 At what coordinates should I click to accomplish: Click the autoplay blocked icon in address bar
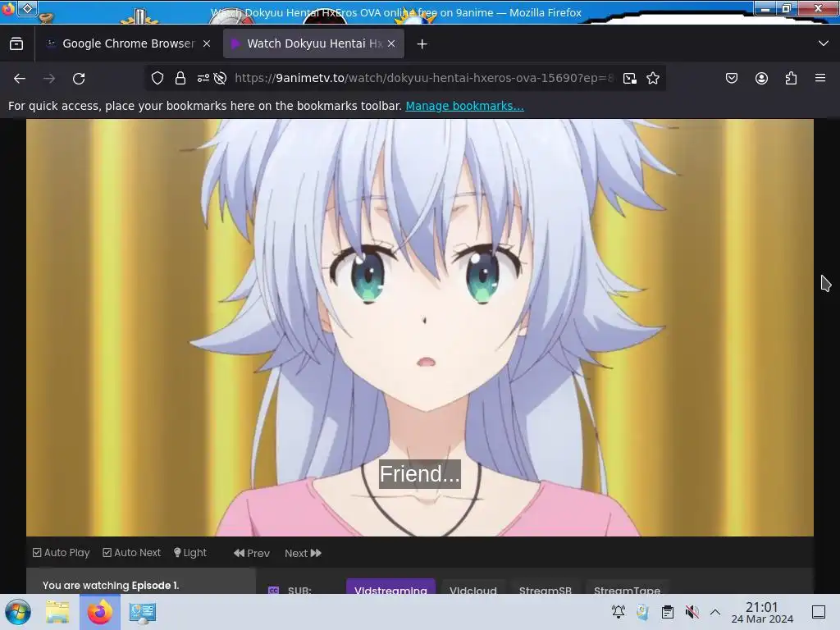click(x=220, y=78)
